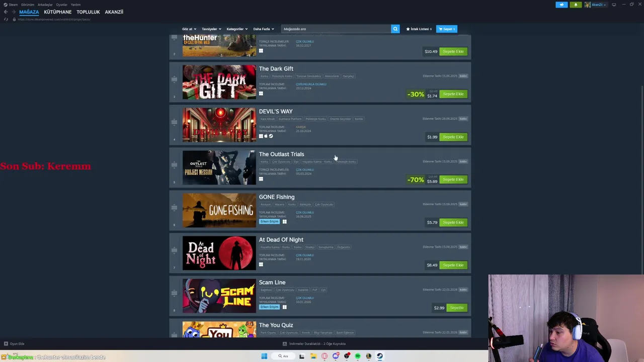This screenshot has height=362, width=644.
Task: Open the Görünüm menu
Action: click(x=28, y=5)
